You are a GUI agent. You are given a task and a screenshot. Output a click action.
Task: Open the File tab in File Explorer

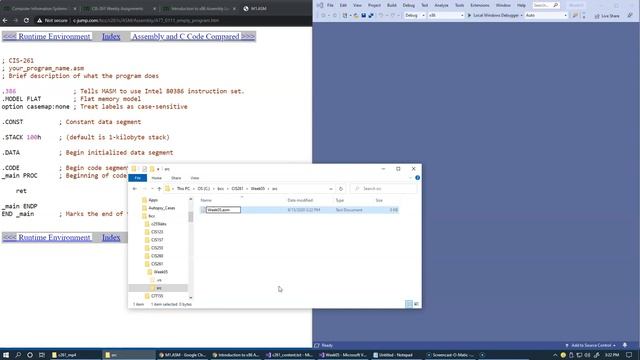[x=138, y=178]
